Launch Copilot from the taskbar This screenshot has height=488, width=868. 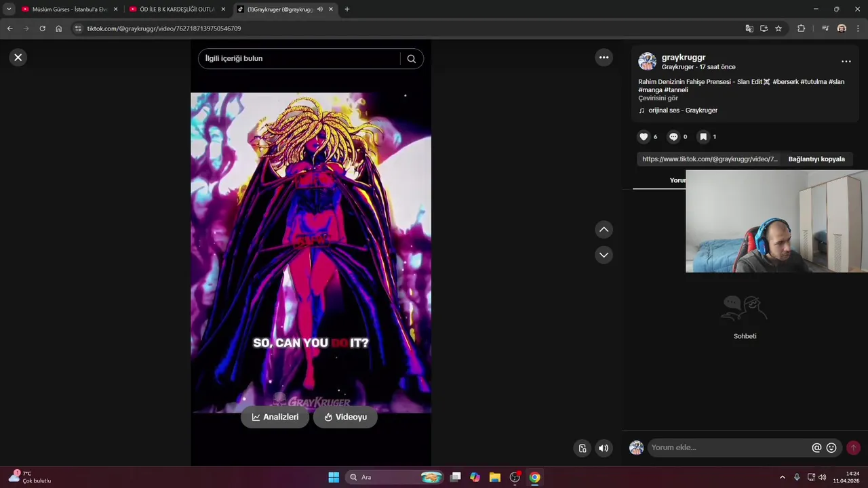click(x=475, y=477)
